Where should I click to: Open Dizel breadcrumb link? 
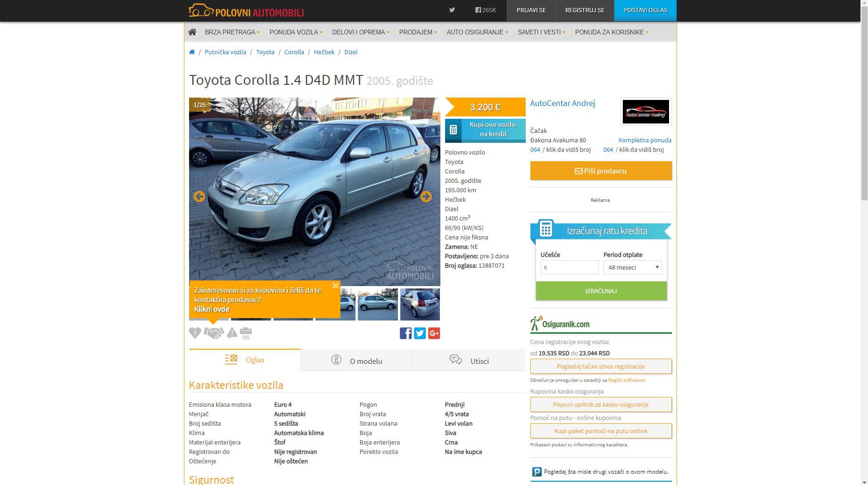pyautogui.click(x=351, y=52)
